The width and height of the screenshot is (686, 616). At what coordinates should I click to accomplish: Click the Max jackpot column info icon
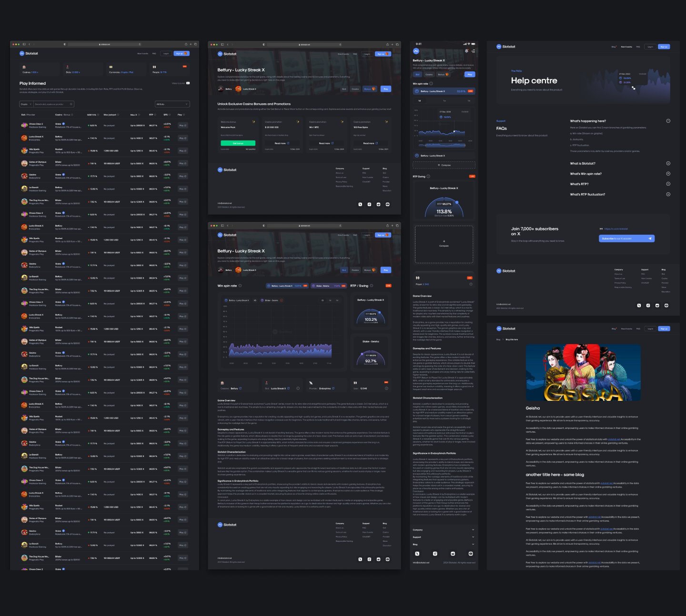pyautogui.click(x=118, y=115)
